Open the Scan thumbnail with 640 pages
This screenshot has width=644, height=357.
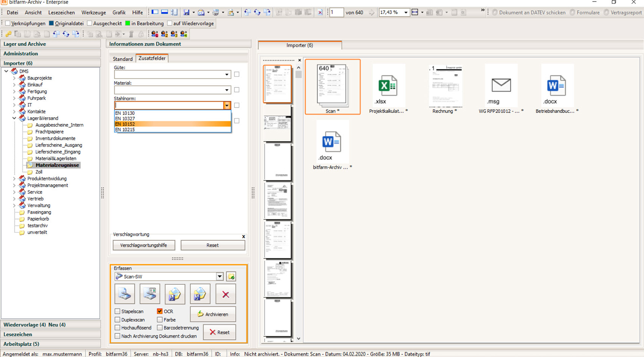[333, 87]
